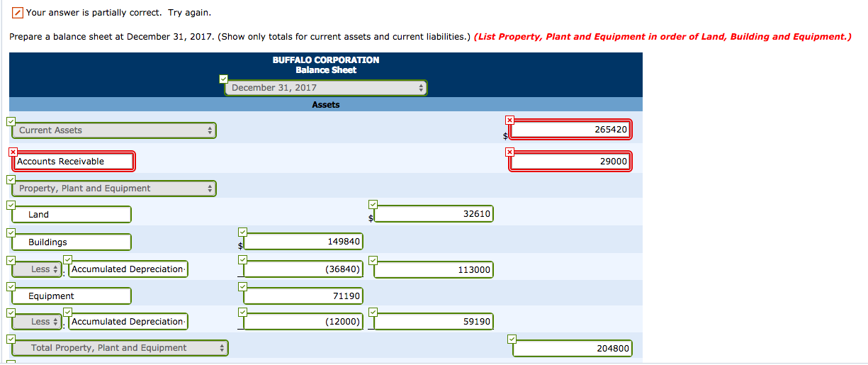Viewport: 868px width, 365px height.
Task: Click green checkmark next to Current Assets dropdown
Action: coord(11,121)
